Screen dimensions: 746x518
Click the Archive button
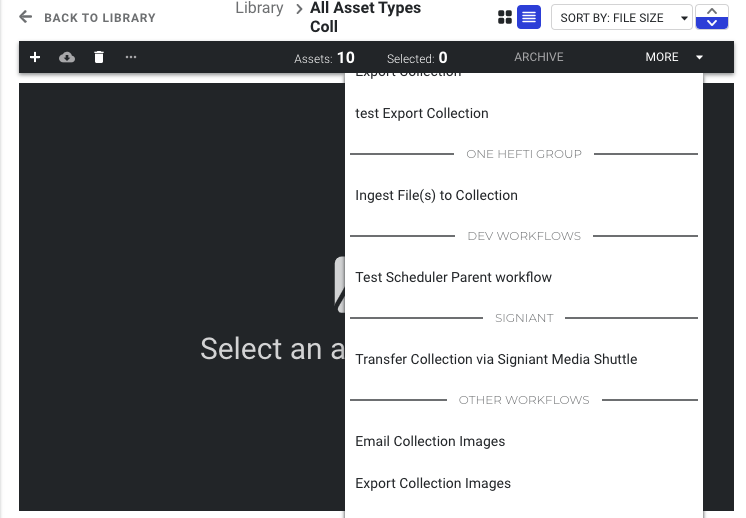tap(539, 58)
